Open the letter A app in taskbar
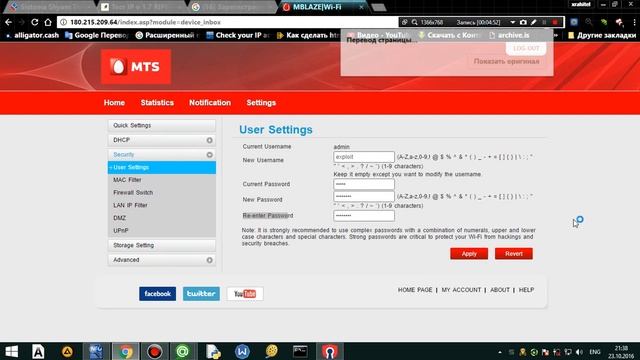The image size is (640, 360). coord(38,351)
